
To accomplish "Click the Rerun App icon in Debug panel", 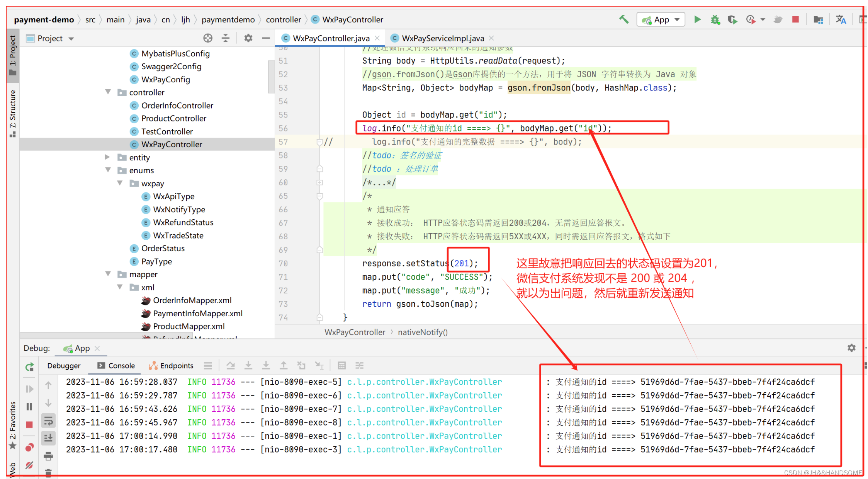I will [30, 366].
